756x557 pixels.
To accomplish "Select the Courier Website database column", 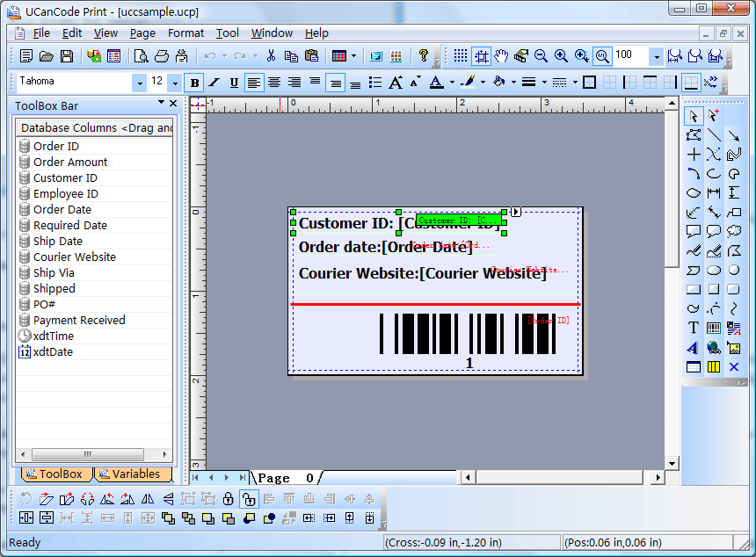I will [75, 257].
